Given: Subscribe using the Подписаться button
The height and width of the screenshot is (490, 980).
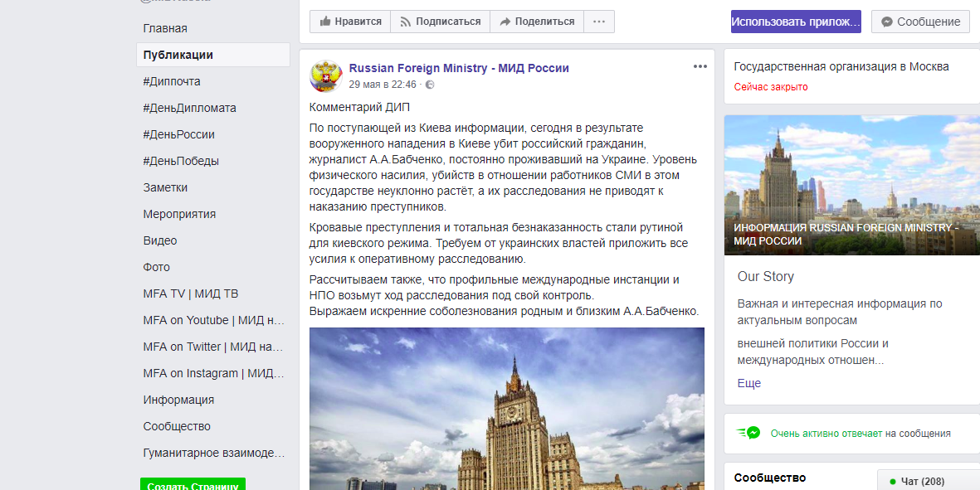Looking at the screenshot, I should pyautogui.click(x=440, y=22).
